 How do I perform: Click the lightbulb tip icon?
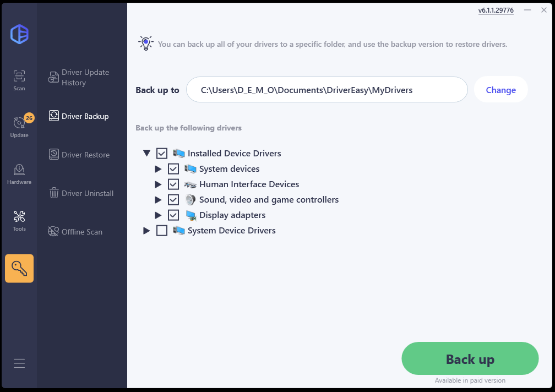click(x=146, y=43)
